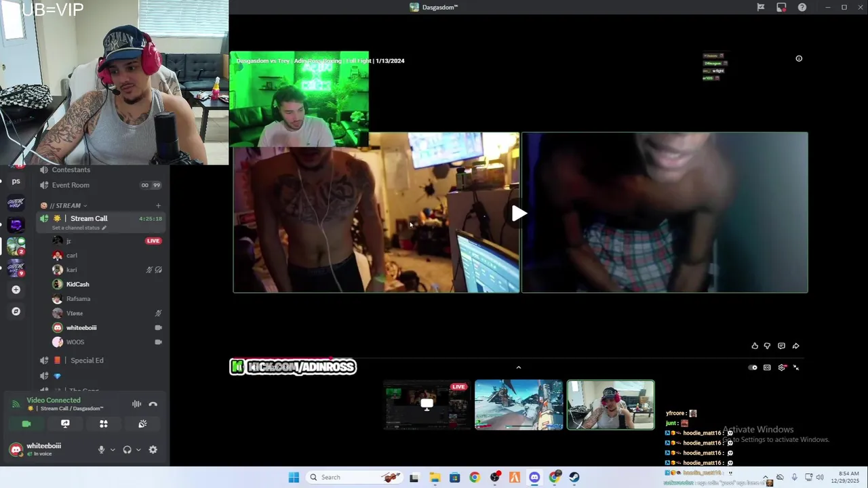Open the diamond emoji voice channel

[100, 376]
